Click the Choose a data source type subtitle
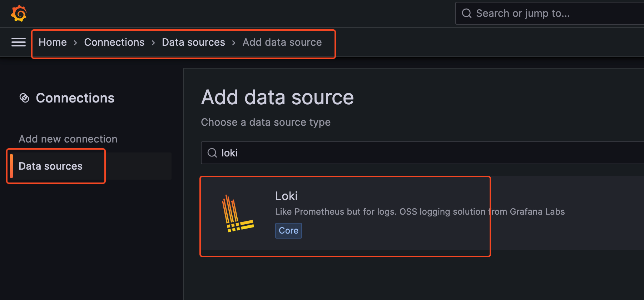Viewport: 644px width, 300px height. point(266,122)
